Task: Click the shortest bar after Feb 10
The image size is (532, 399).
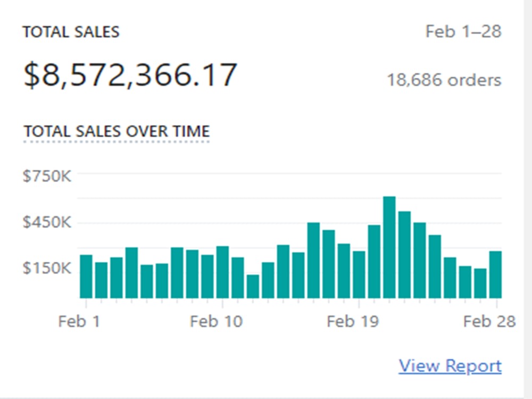Action: (x=253, y=287)
